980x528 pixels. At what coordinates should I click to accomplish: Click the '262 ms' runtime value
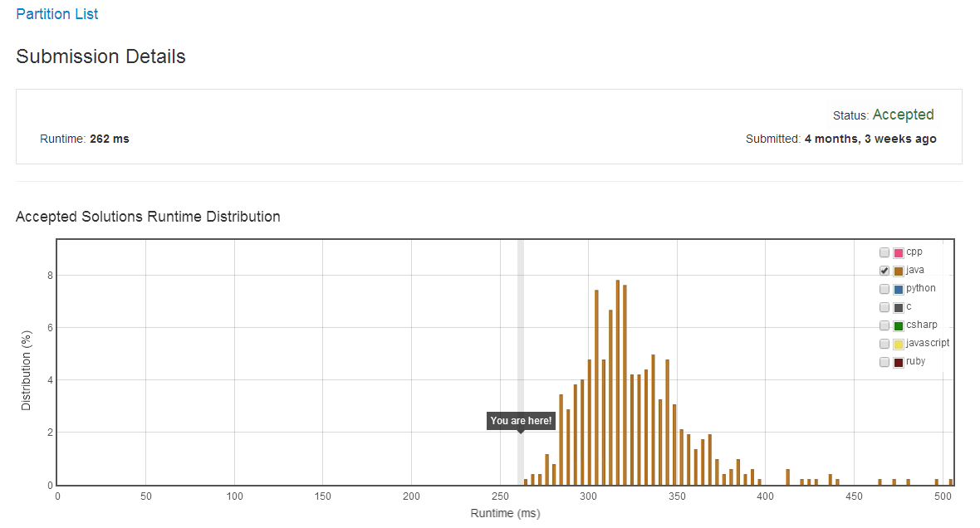pos(110,139)
